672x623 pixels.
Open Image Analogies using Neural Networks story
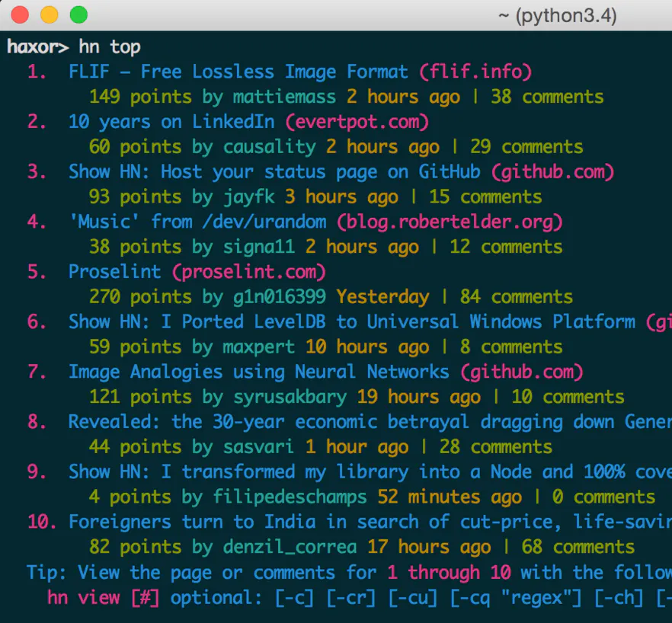[x=259, y=372]
